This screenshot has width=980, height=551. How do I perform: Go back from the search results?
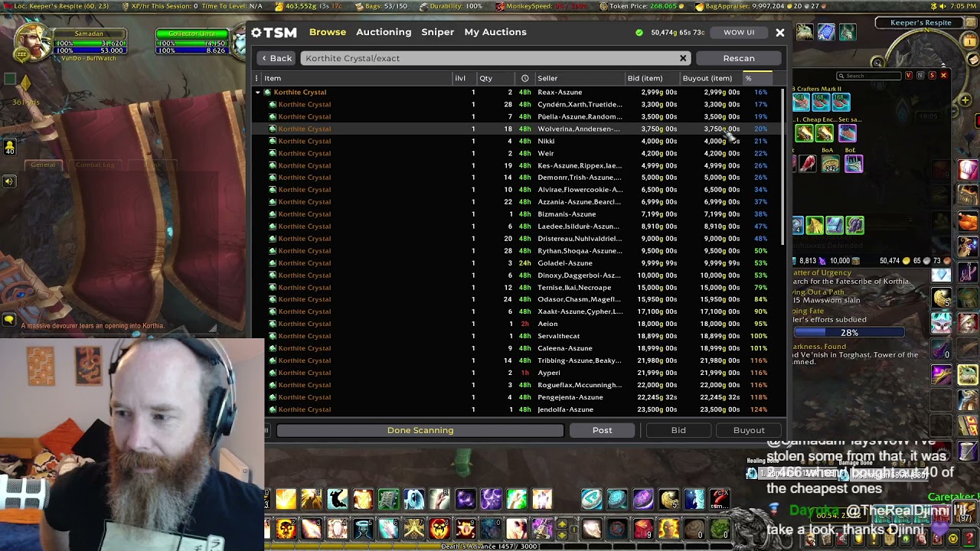coord(276,58)
